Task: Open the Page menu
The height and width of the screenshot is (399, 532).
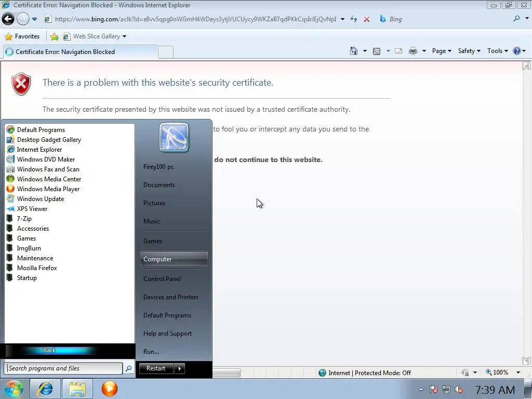Action: pos(442,51)
